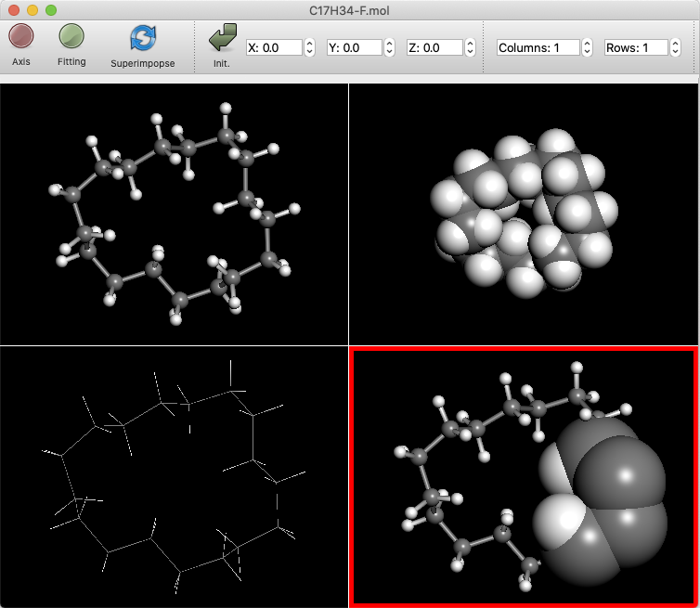Image resolution: width=700 pixels, height=608 pixels.
Task: Click the Z value stepper arrows
Action: [x=470, y=47]
